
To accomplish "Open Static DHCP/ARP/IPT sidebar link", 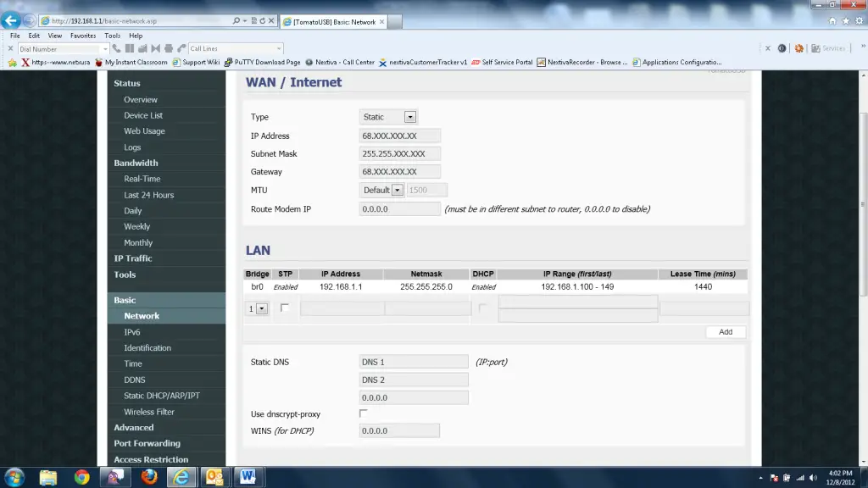I will tap(162, 396).
